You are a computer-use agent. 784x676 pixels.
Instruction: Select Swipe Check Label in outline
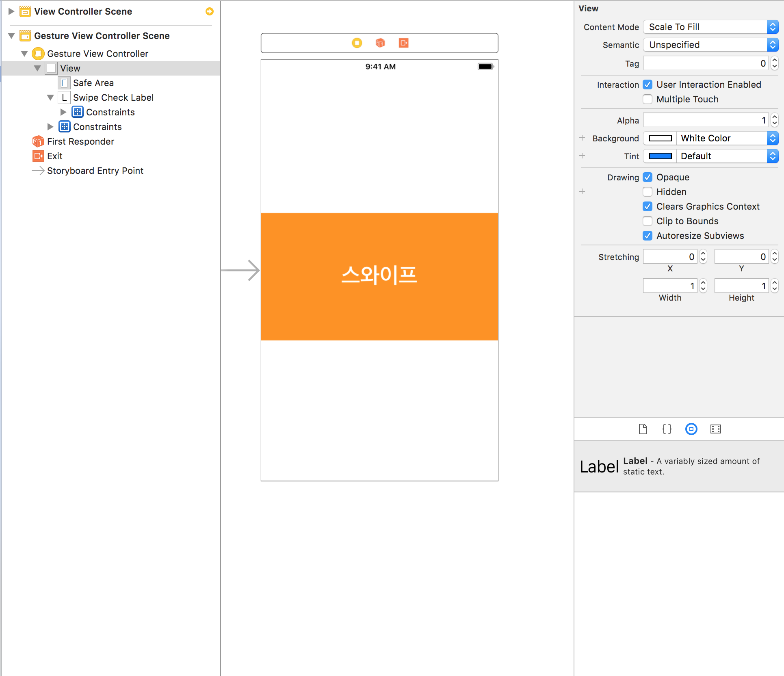pos(113,97)
